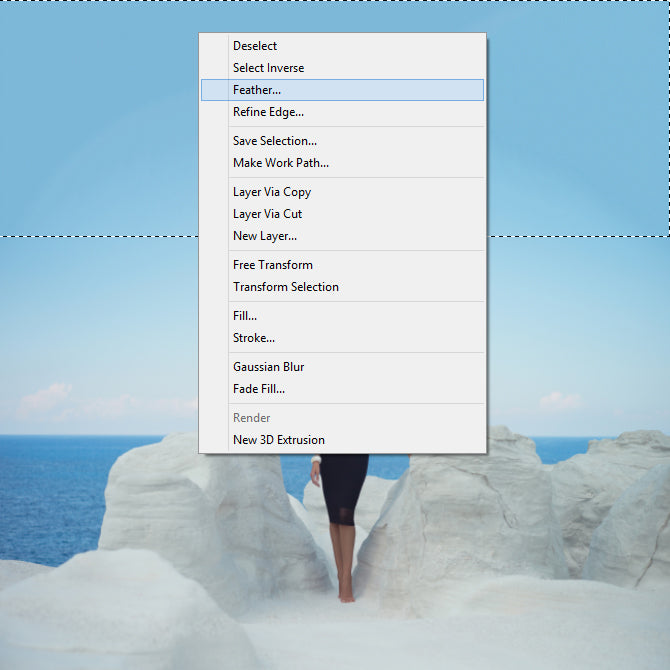Select Save Selection... menu entry
The width and height of the screenshot is (670, 670).
click(x=342, y=141)
